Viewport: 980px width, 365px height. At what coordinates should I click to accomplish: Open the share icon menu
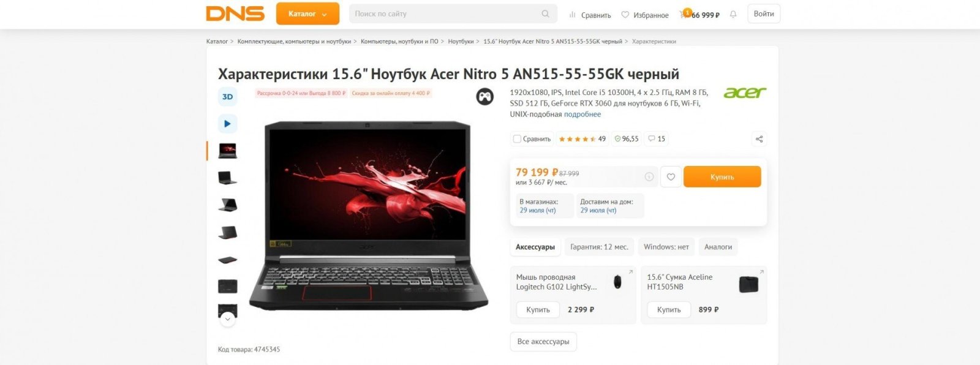point(759,139)
